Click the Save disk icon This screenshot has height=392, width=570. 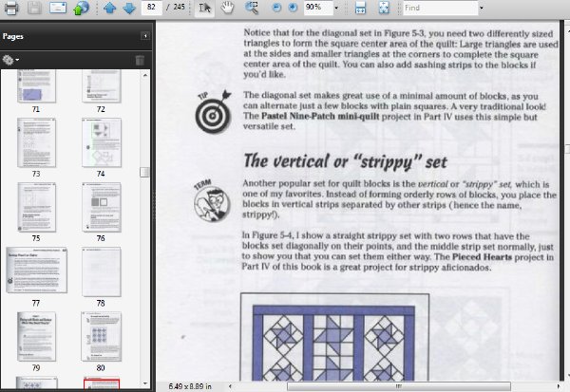34,8
